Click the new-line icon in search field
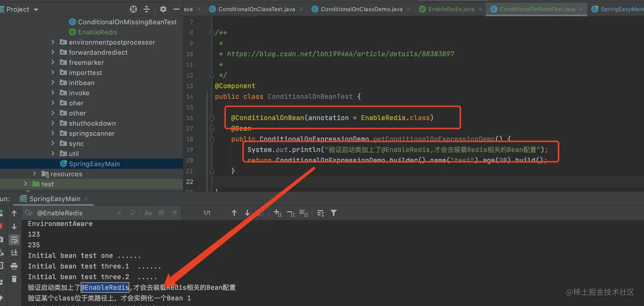 point(132,213)
